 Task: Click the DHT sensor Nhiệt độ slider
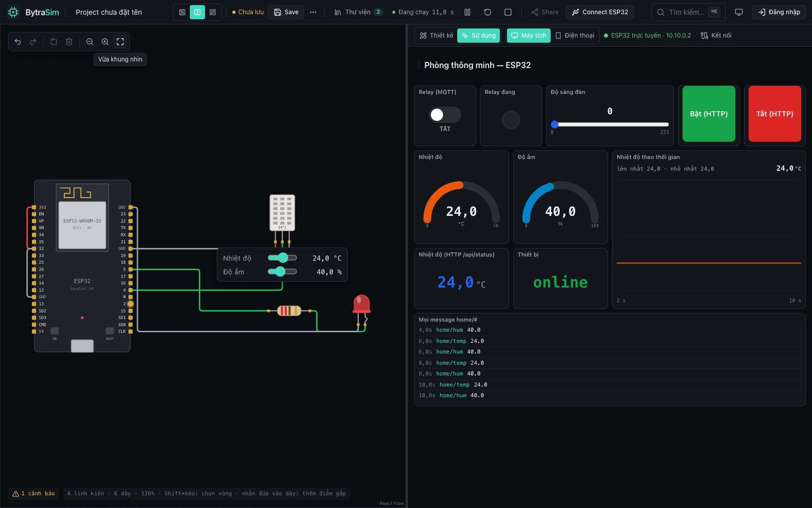282,258
